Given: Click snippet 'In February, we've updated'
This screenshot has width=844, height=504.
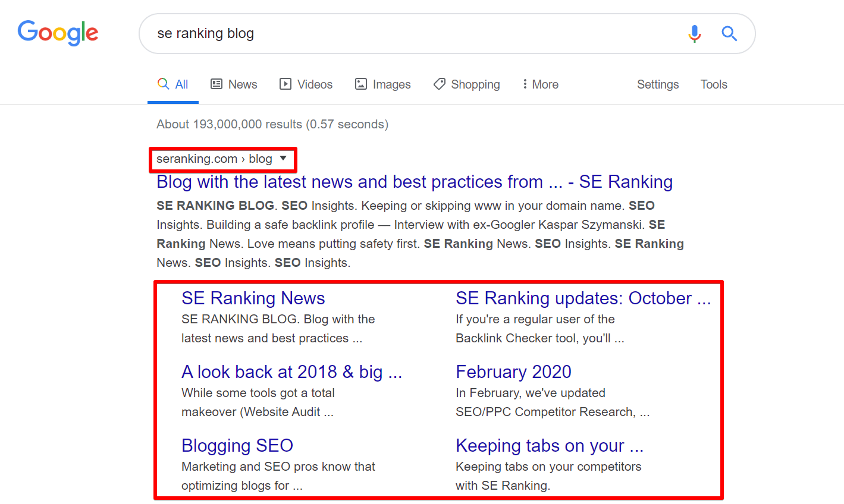Looking at the screenshot, I should (531, 393).
